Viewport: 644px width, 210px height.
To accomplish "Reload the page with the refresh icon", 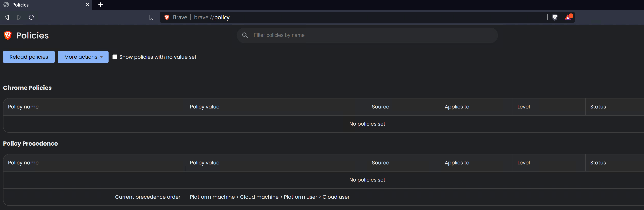I will coord(32,17).
